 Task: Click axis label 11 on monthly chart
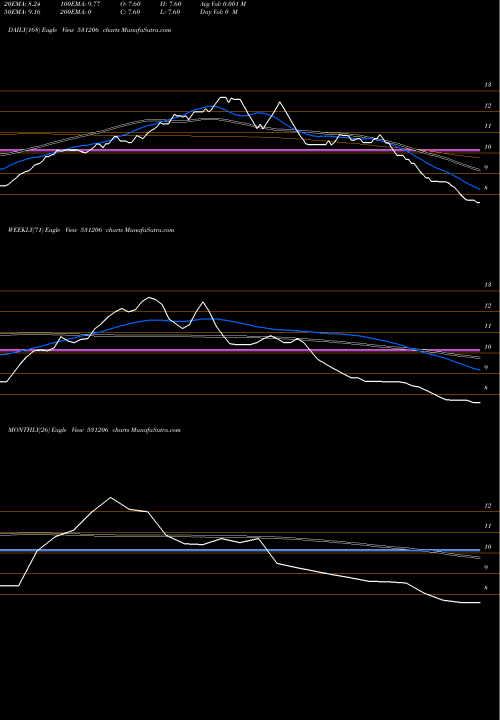(x=488, y=526)
